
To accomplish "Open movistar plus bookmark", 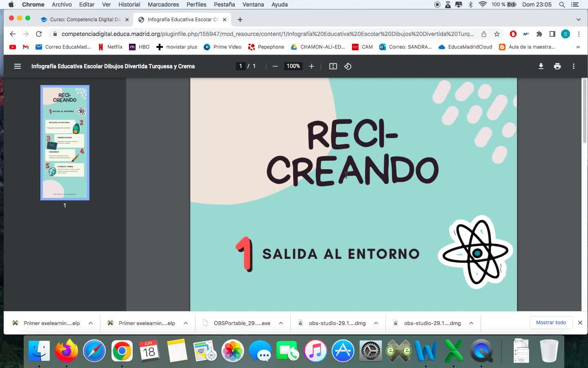I will [x=177, y=47].
